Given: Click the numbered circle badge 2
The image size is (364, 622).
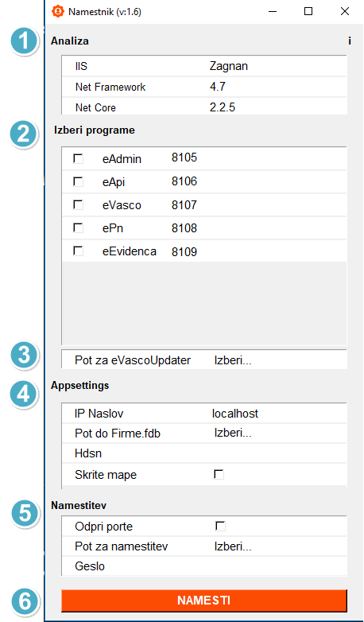Looking at the screenshot, I should click(x=24, y=134).
